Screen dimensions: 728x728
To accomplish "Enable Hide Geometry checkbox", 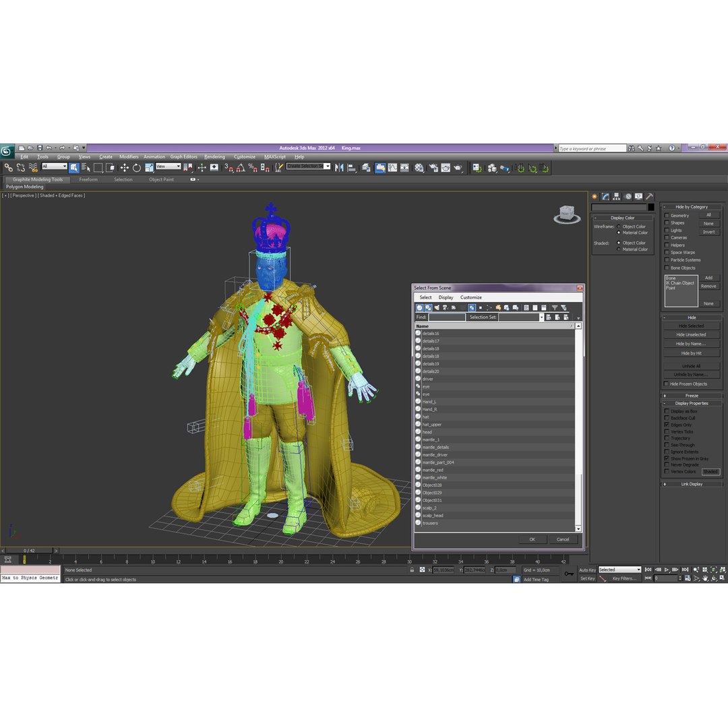I will pyautogui.click(x=667, y=216).
